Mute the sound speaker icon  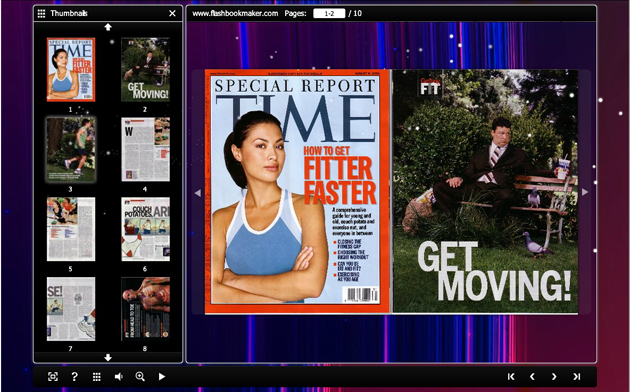(x=119, y=376)
